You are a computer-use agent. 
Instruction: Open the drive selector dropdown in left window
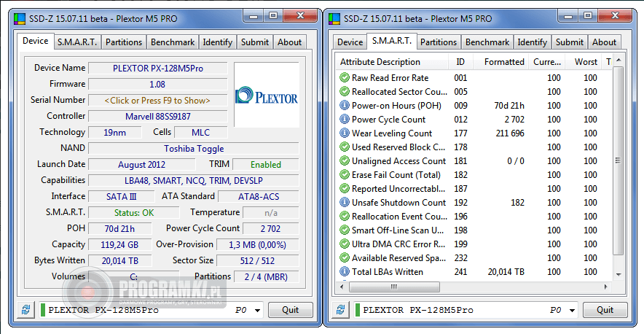coord(258,311)
